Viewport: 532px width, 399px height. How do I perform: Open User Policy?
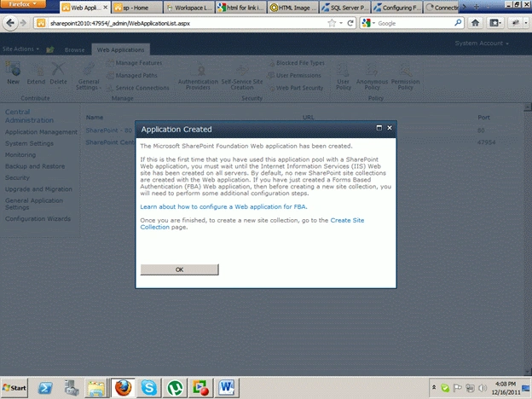[344, 76]
